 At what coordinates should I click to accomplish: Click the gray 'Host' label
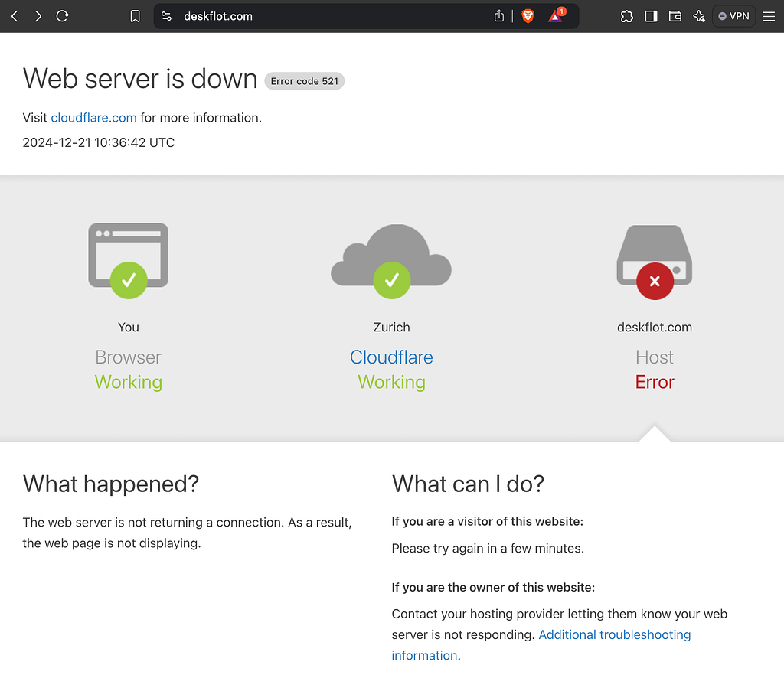tap(655, 357)
